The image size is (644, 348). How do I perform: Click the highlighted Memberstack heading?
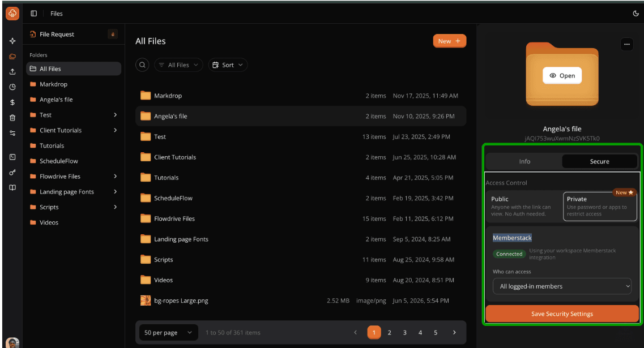click(512, 238)
